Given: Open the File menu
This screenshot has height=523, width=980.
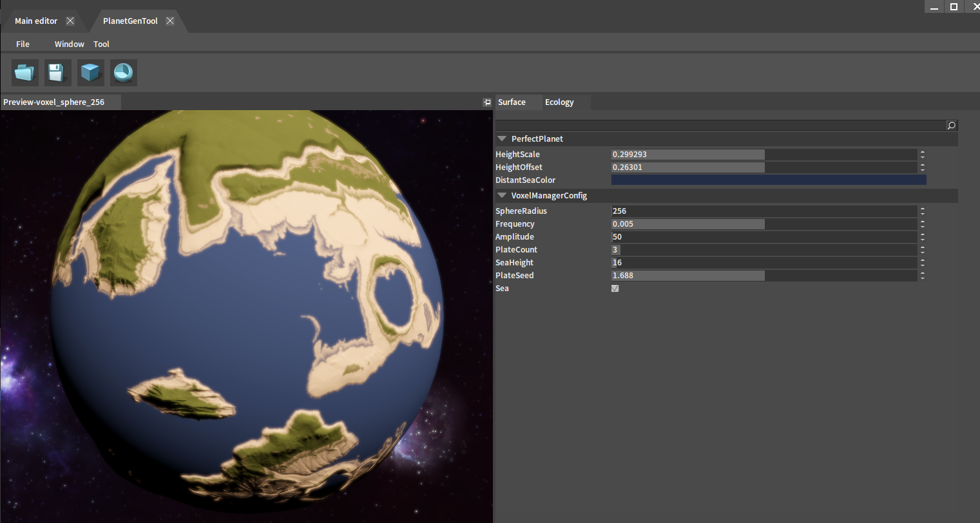Looking at the screenshot, I should [23, 44].
